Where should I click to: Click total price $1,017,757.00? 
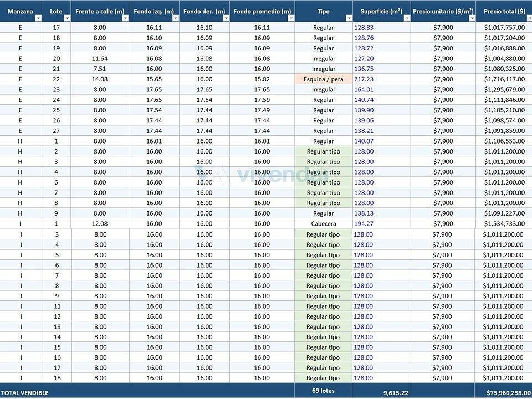(504, 28)
